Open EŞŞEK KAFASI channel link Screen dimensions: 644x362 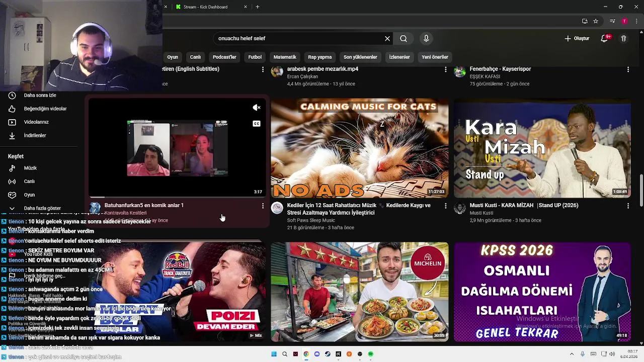point(485,77)
